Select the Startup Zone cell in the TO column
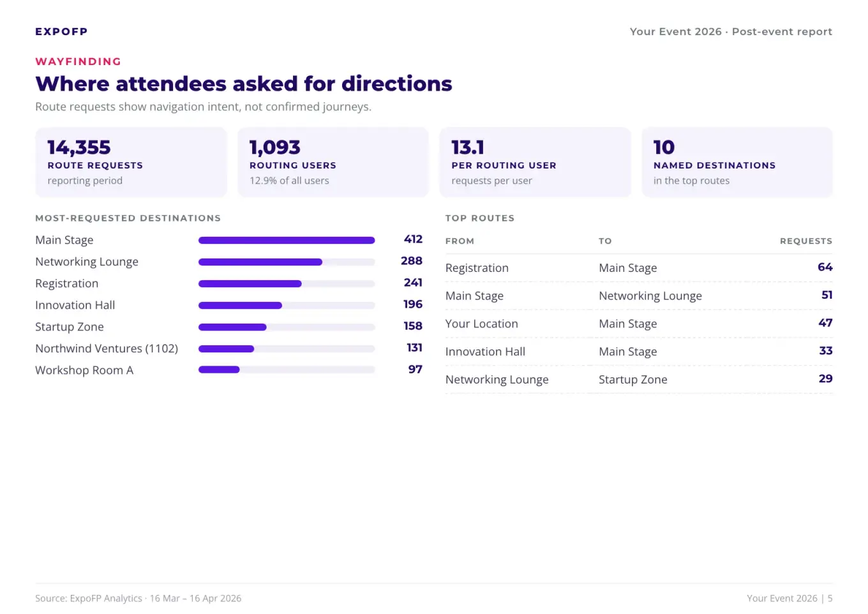Image resolution: width=868 pixels, height=614 pixels. click(633, 380)
